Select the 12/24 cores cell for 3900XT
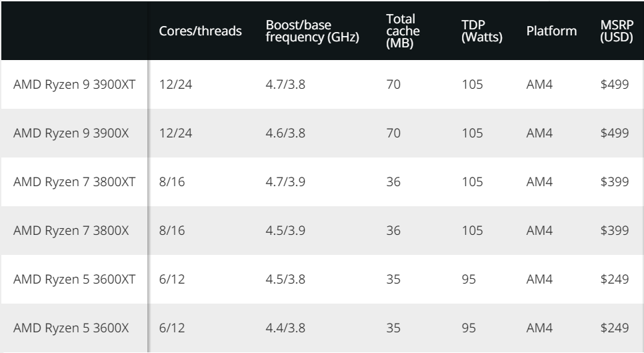644x353 pixels. point(175,84)
